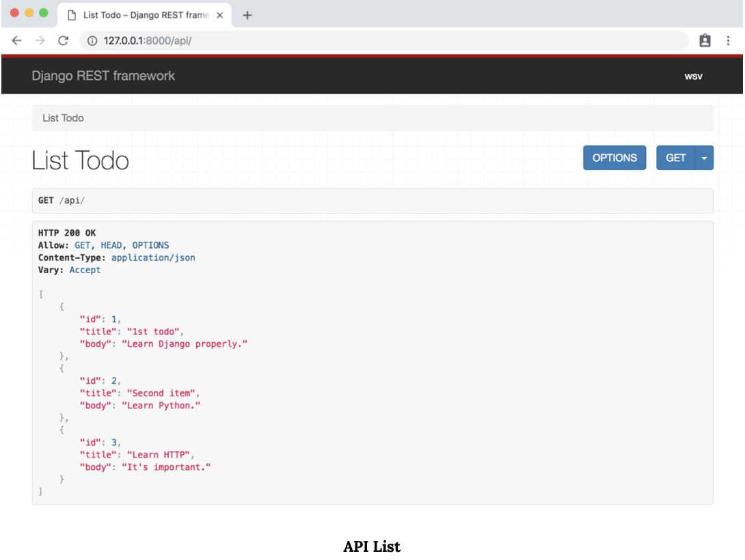Screen dimensions: 745x560
Task: Click the Allow header HEAD value
Action: 111,245
